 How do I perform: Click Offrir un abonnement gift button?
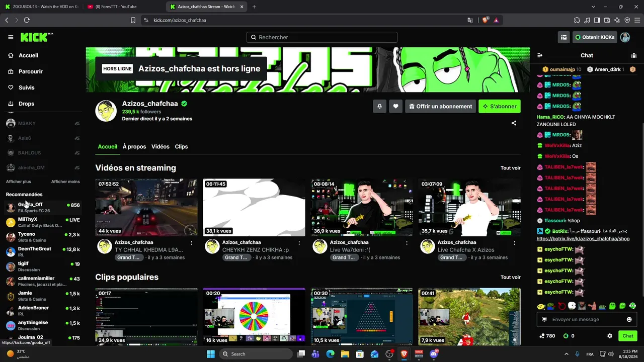441,106
